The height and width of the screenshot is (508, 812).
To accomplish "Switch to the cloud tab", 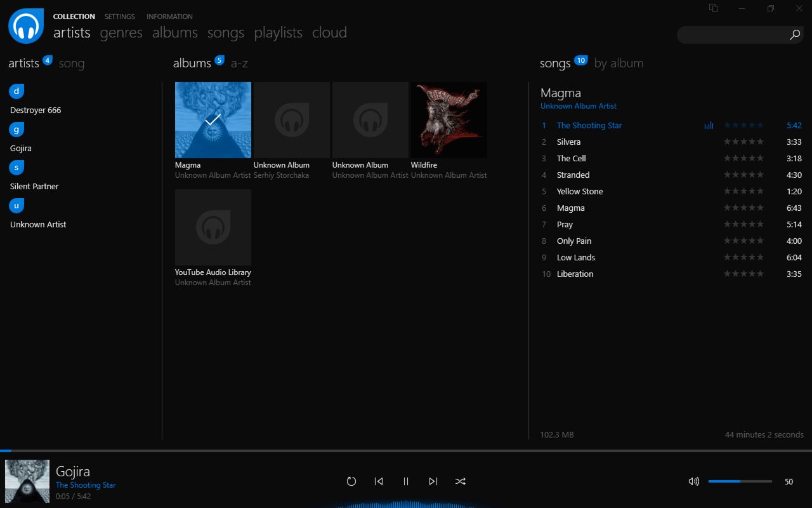I will tap(329, 32).
